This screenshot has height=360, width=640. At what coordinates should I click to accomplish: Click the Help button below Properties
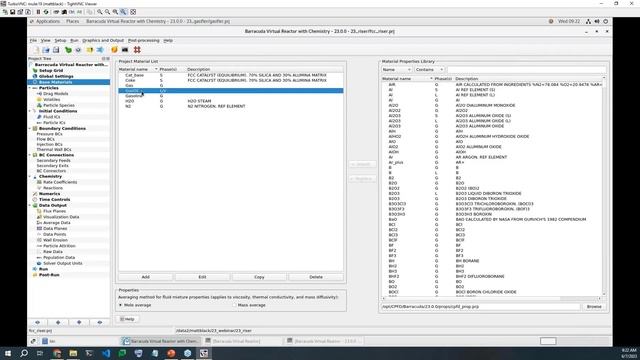click(x=127, y=319)
